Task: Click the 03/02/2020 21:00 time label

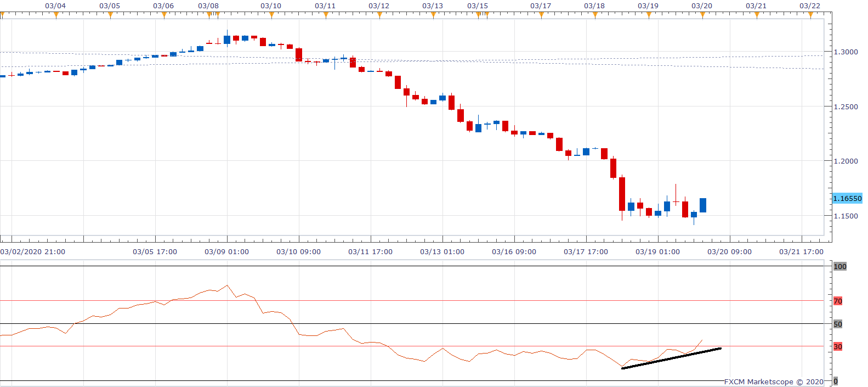Action: click(32, 251)
